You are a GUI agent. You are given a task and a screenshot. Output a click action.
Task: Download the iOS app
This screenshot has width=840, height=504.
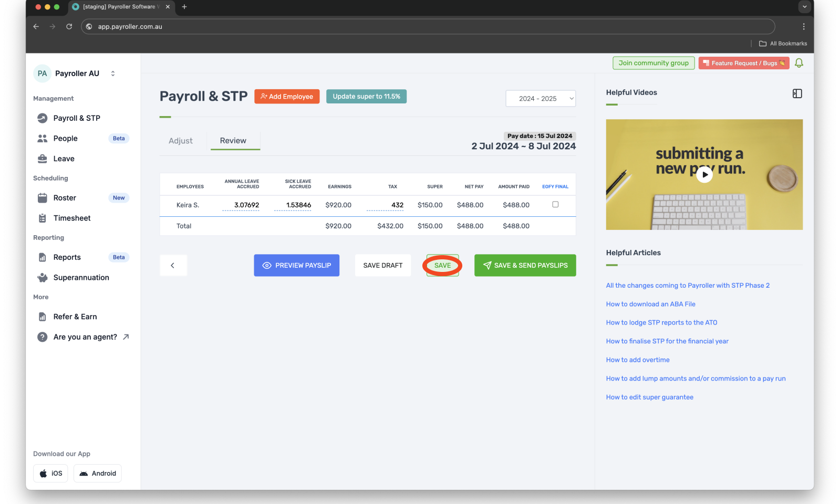[x=50, y=474]
